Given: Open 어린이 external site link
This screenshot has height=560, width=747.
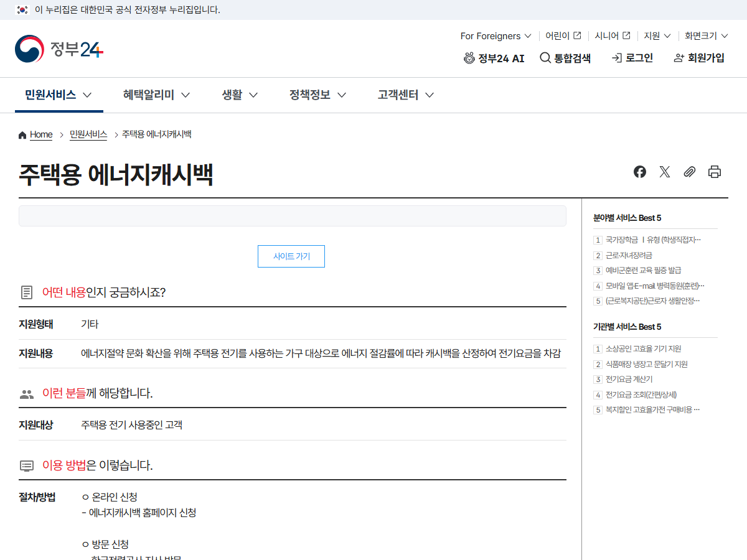Looking at the screenshot, I should (x=563, y=35).
